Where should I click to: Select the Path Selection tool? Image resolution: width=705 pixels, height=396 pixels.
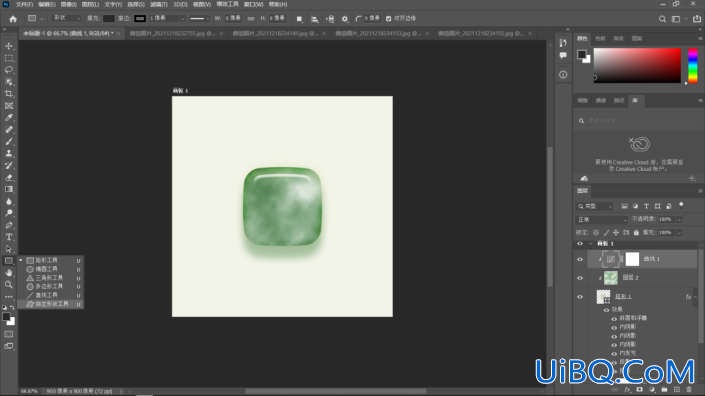point(9,249)
